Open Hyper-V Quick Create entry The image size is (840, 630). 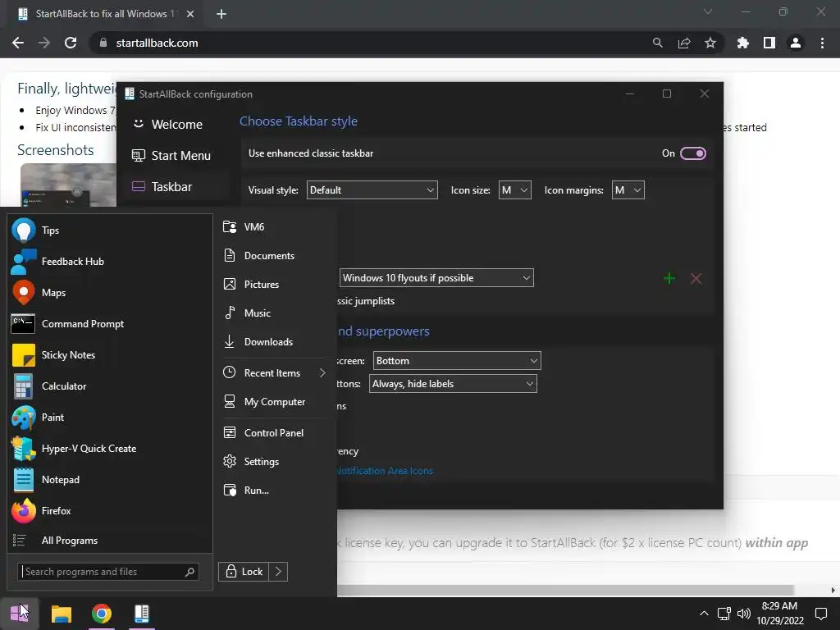pyautogui.click(x=110, y=449)
